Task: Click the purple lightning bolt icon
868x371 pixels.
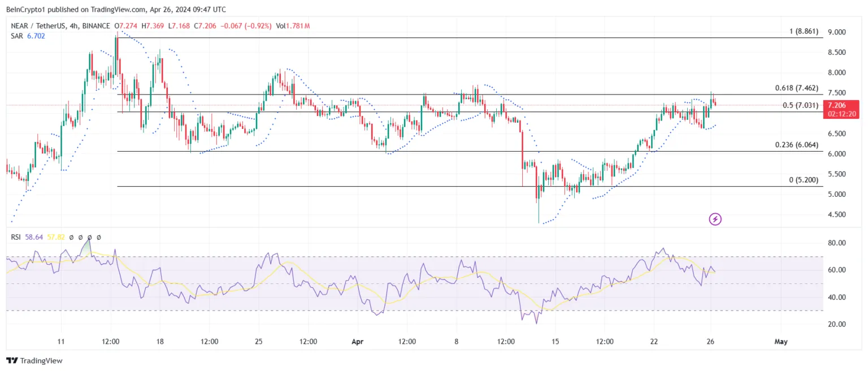Action: pos(715,219)
